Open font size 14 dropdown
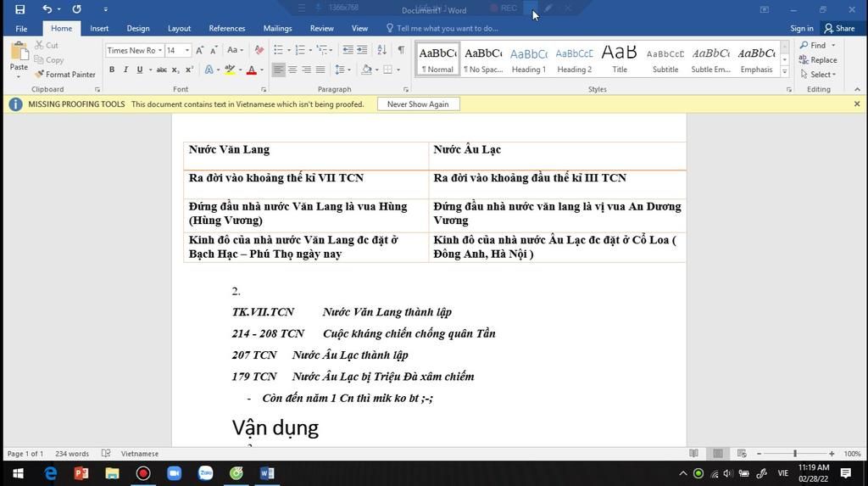This screenshot has height=486, width=868. click(187, 50)
